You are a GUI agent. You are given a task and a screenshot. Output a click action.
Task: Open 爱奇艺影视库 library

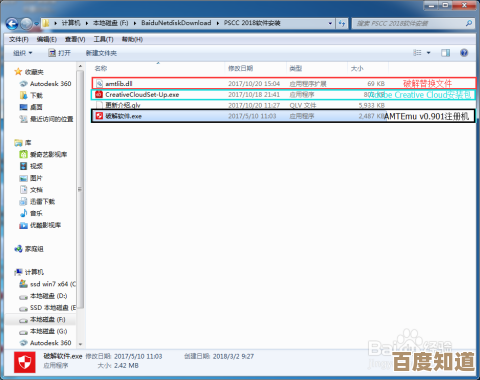(48, 154)
